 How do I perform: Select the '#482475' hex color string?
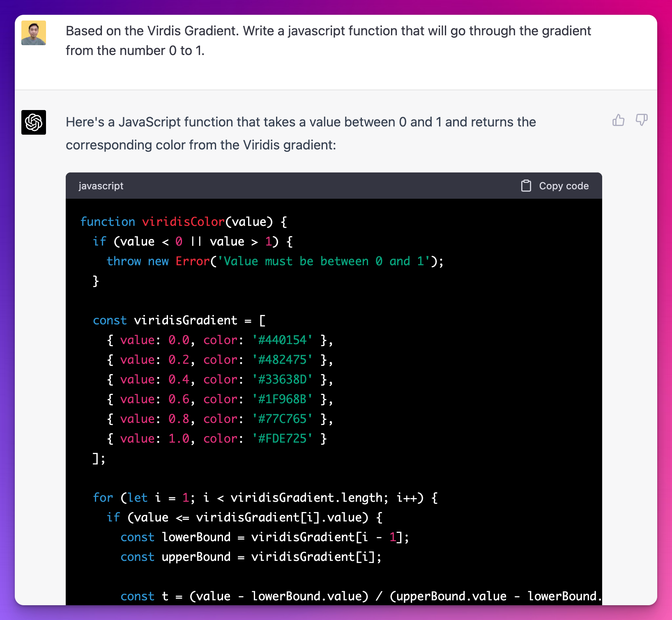[x=282, y=360]
